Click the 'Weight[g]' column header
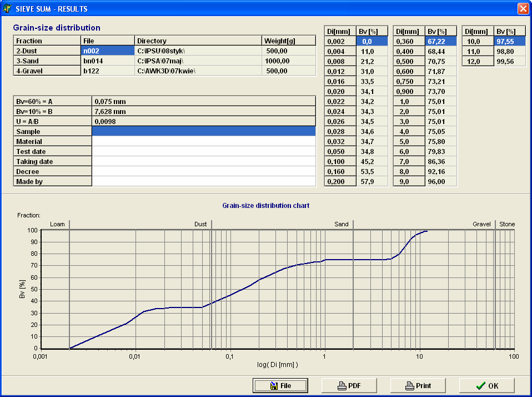Screen dimensions: 532x397 click(x=289, y=41)
